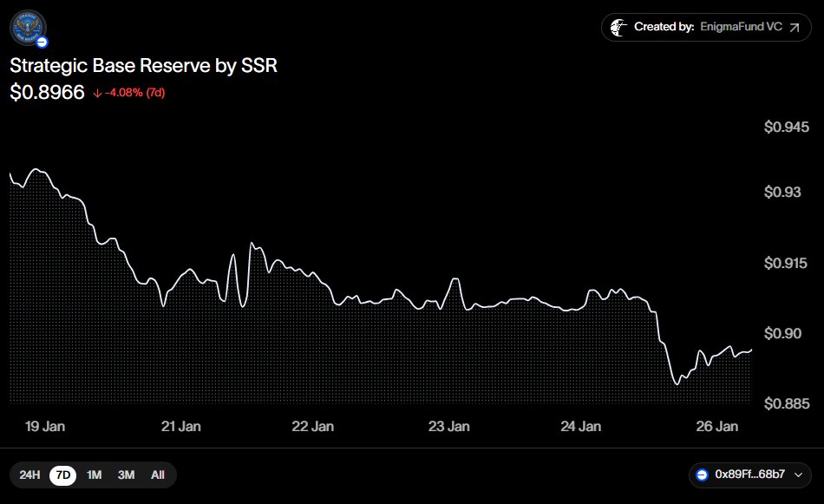Switch chart range to 1M

point(94,475)
